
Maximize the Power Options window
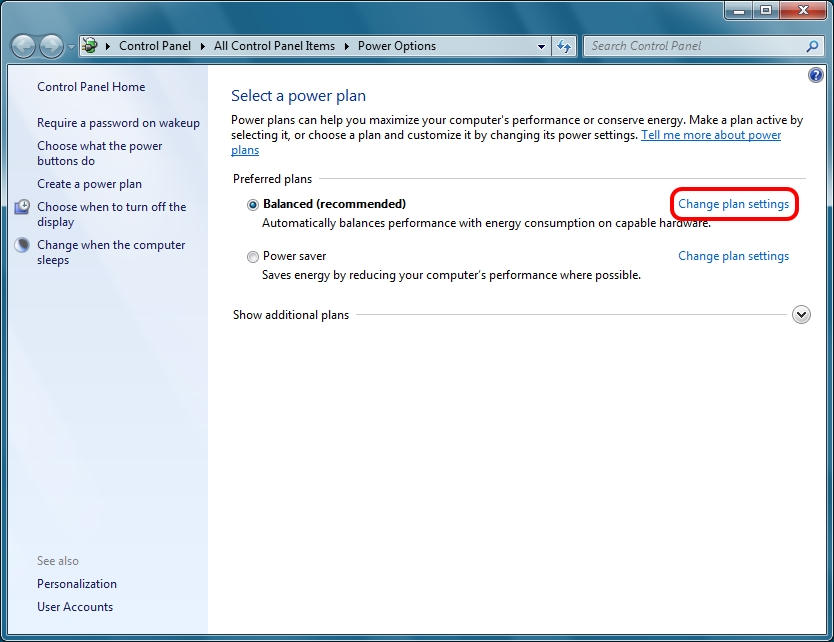(x=766, y=10)
